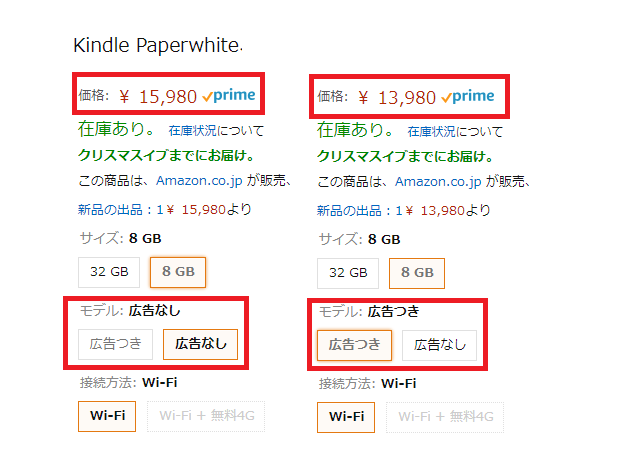
Task: Select 8 GB size in left panel
Action: (178, 272)
